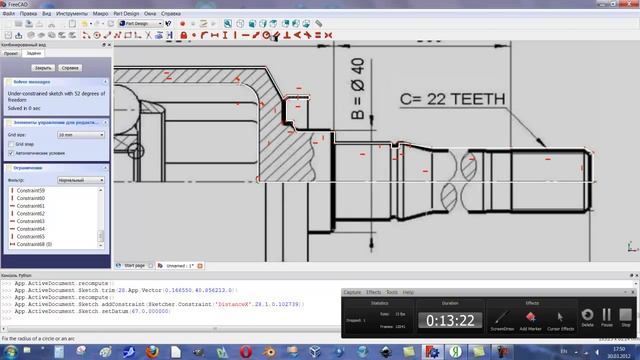Image resolution: width=640 pixels, height=360 pixels.
Task: Click the Windows Start button
Action: tap(10, 352)
